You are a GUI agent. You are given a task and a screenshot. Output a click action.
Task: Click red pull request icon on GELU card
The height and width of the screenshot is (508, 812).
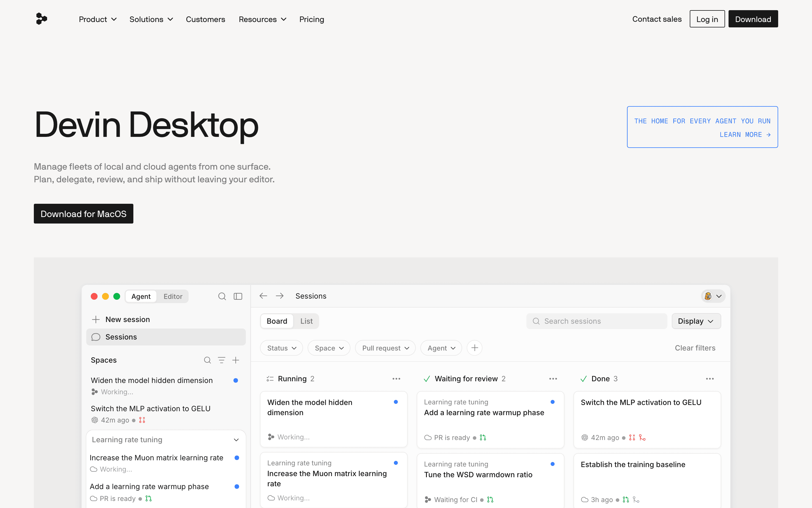pos(632,437)
